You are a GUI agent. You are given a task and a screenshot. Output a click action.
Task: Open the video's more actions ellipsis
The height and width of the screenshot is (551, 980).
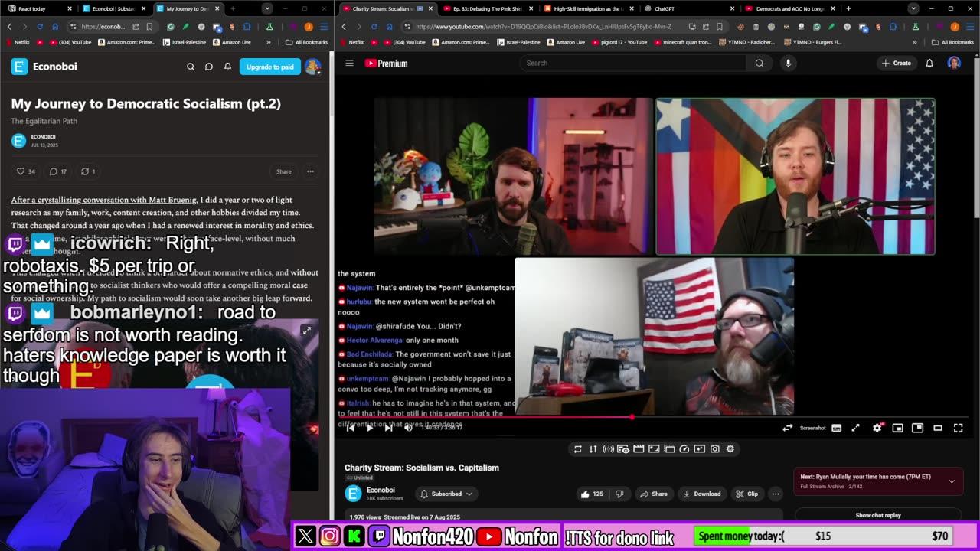coord(775,494)
